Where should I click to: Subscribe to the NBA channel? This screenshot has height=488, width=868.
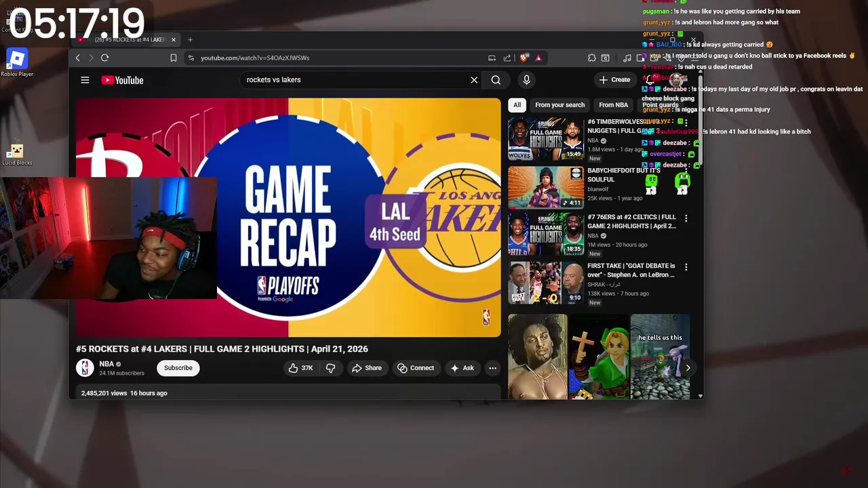(x=178, y=368)
